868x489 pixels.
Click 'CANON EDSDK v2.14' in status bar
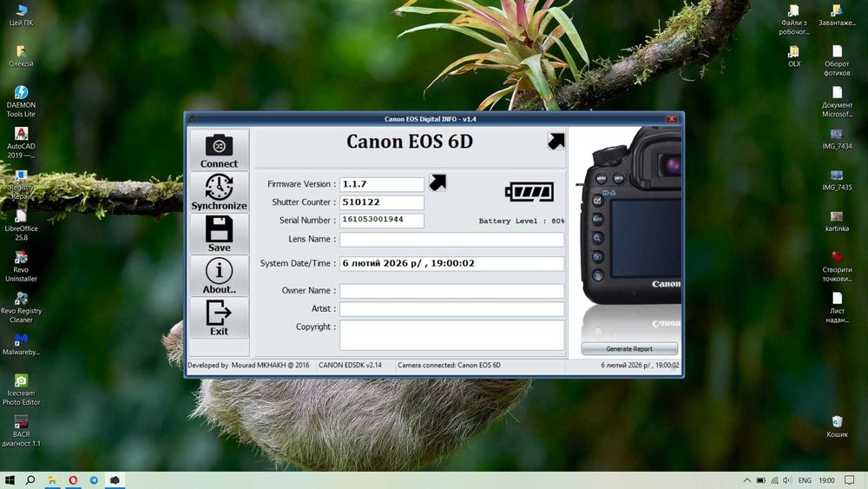350,366
